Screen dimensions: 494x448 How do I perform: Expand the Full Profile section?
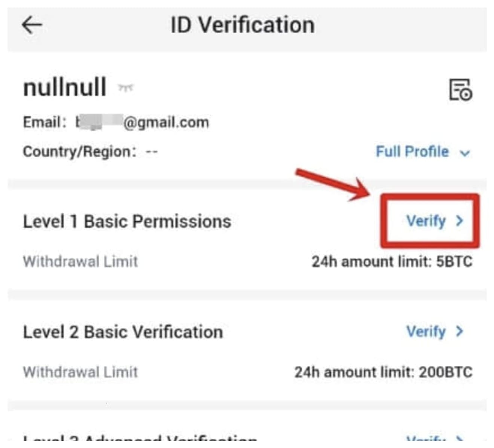412,152
